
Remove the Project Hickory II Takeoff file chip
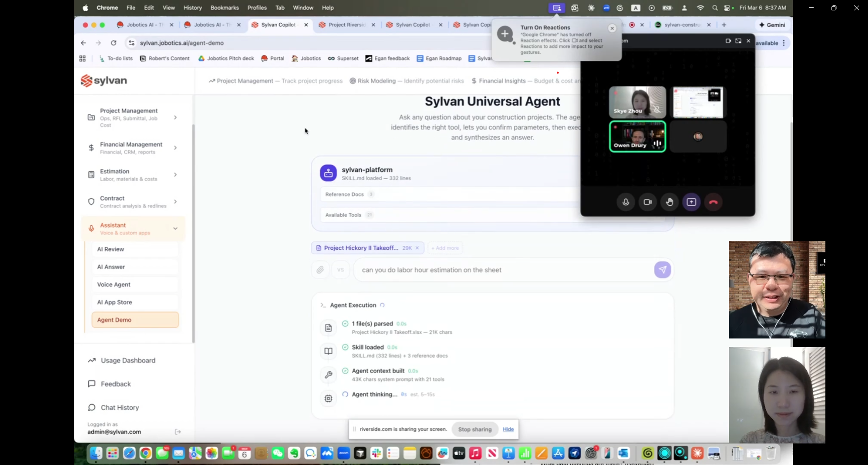click(x=417, y=248)
